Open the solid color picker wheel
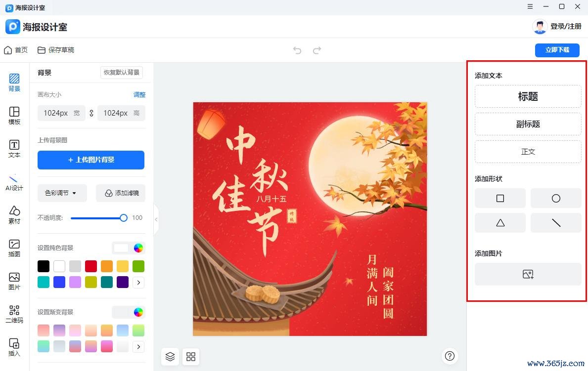The image size is (588, 371). point(138,247)
